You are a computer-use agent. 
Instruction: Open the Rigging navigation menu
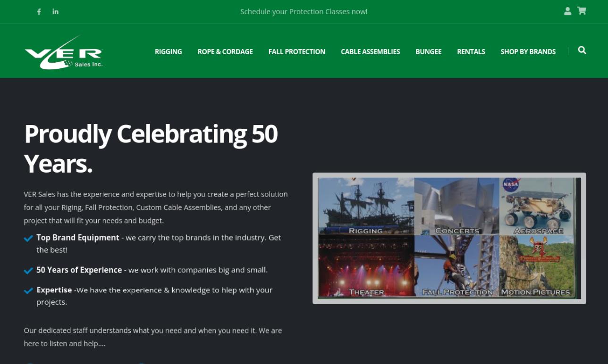168,52
